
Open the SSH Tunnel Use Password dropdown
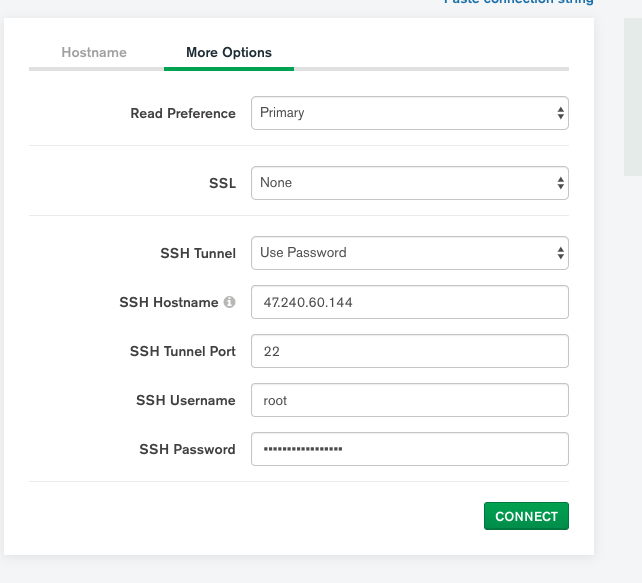point(409,253)
